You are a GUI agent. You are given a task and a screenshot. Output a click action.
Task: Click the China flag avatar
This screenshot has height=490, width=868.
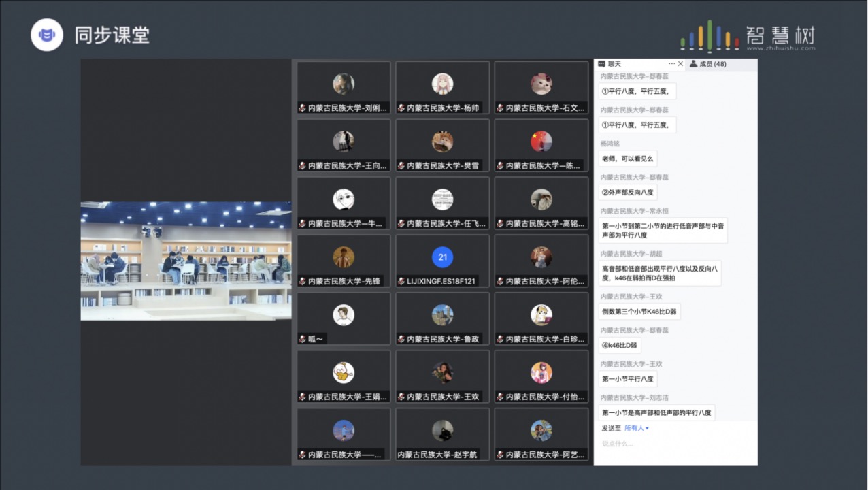(x=541, y=142)
